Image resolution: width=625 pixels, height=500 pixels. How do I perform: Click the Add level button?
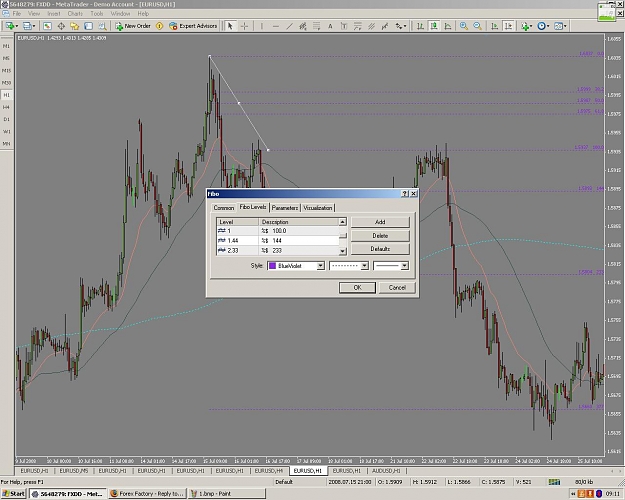tap(380, 222)
